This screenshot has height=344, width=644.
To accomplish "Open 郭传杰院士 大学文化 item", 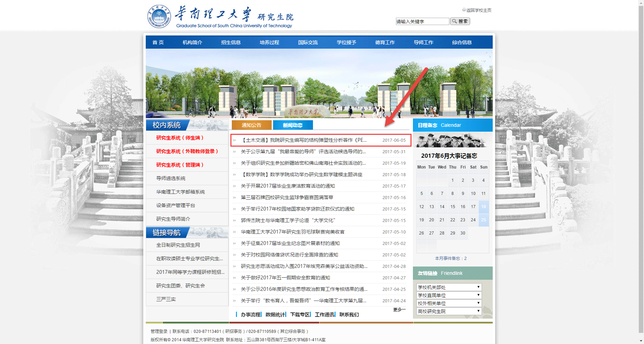I will 288,220.
